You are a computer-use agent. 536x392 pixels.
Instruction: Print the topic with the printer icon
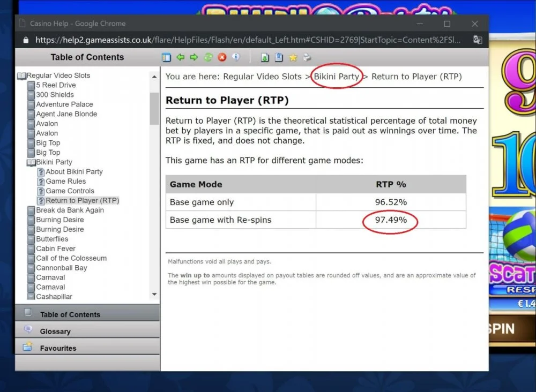pyautogui.click(x=307, y=57)
